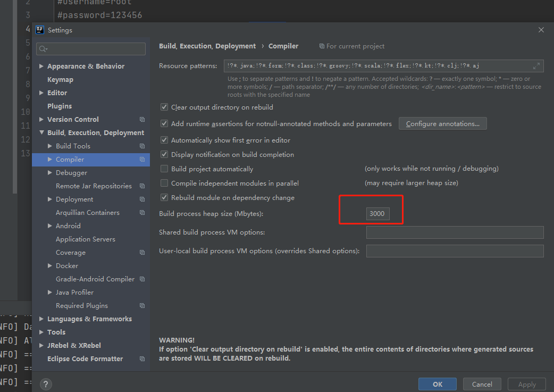
Task: Click User-local build process VM options field
Action: tap(455, 251)
